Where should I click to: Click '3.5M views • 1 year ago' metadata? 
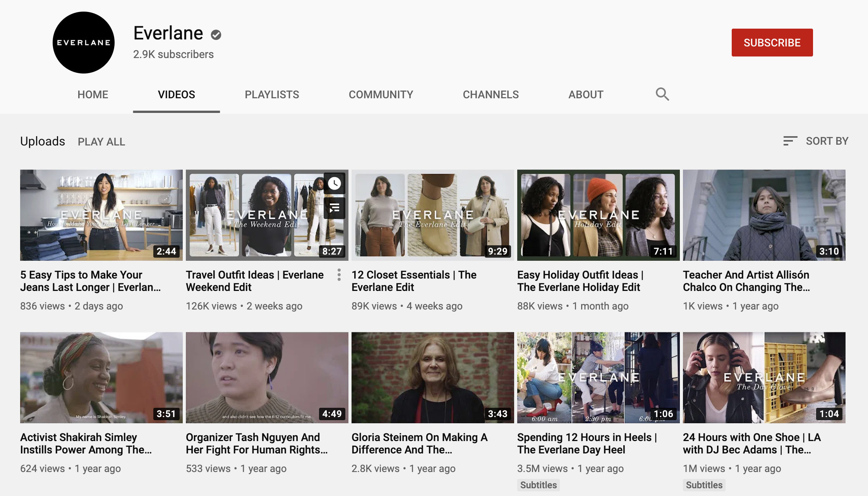[x=570, y=469]
